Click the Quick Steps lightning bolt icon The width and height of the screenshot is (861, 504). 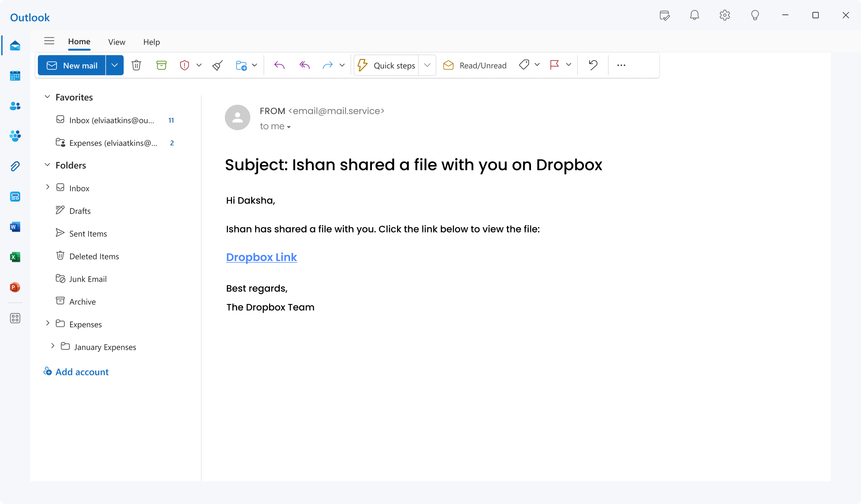(362, 65)
